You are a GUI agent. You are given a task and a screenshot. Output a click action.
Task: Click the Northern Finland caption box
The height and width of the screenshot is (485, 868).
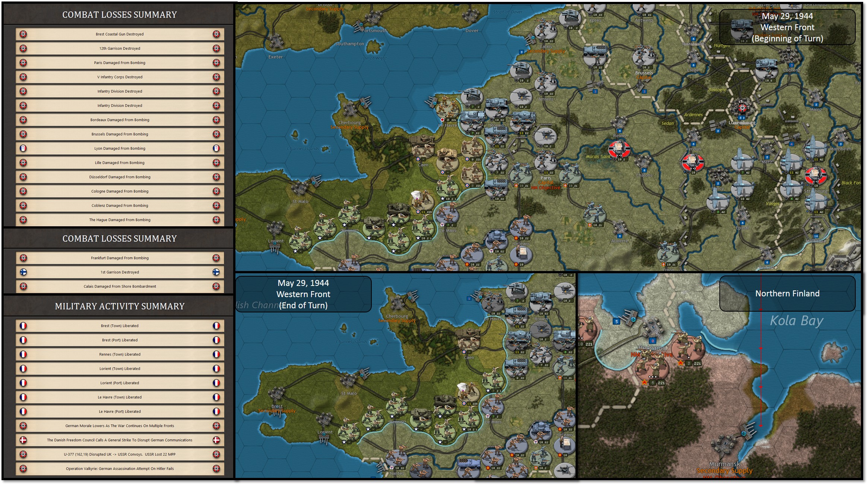[x=787, y=293]
